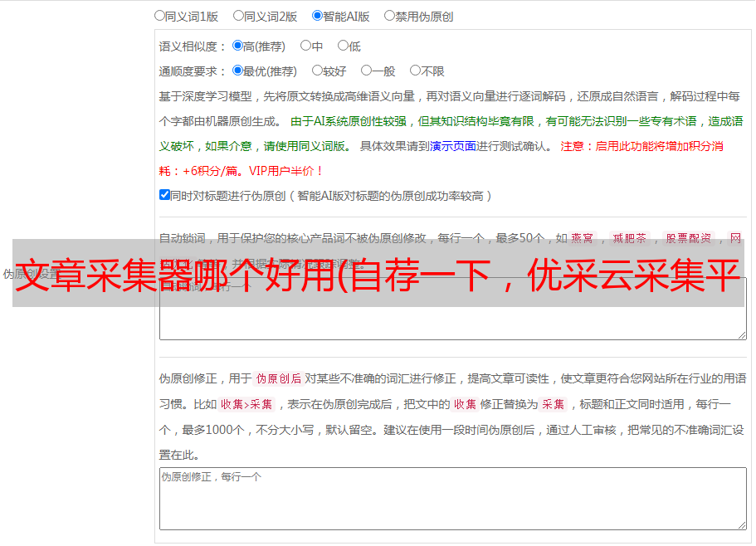Click into the 自动锁词 textarea

pyautogui.click(x=453, y=309)
